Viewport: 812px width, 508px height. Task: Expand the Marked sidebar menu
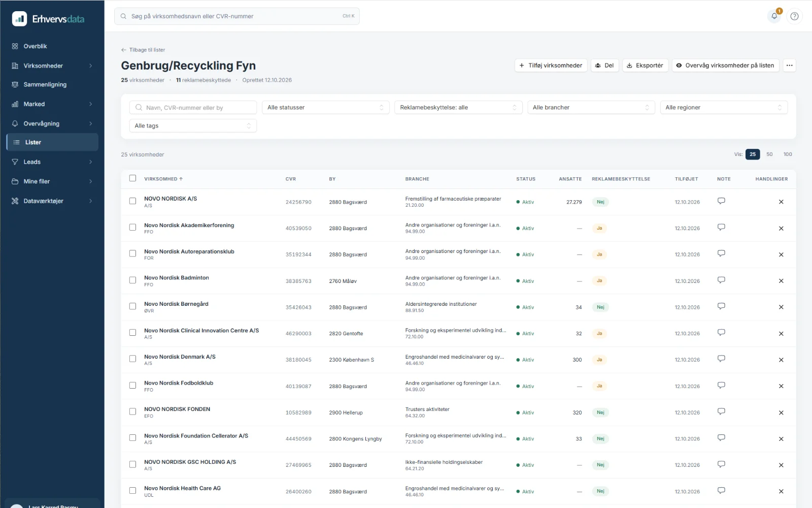[52, 104]
